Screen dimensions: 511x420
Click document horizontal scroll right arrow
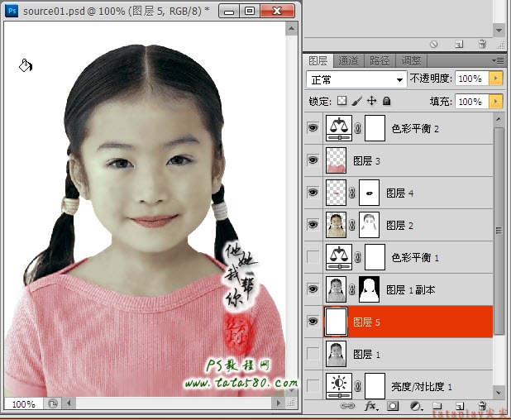click(x=278, y=403)
